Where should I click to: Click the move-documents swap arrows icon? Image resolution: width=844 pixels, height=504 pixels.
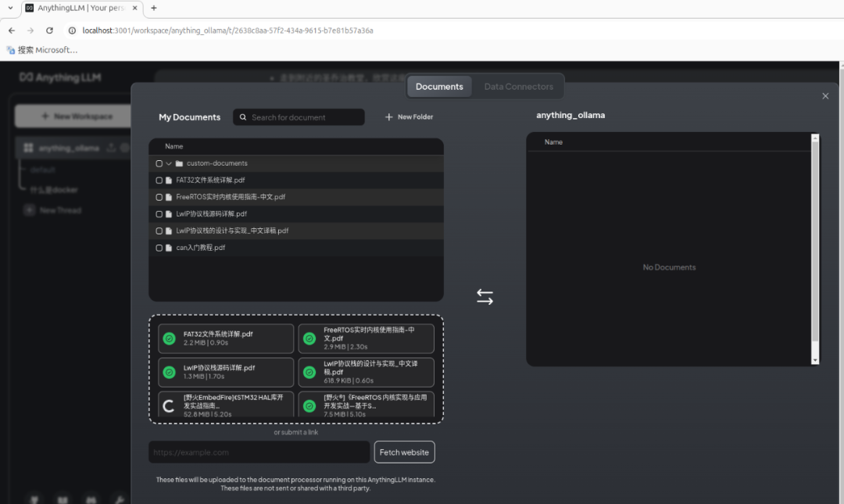tap(485, 297)
